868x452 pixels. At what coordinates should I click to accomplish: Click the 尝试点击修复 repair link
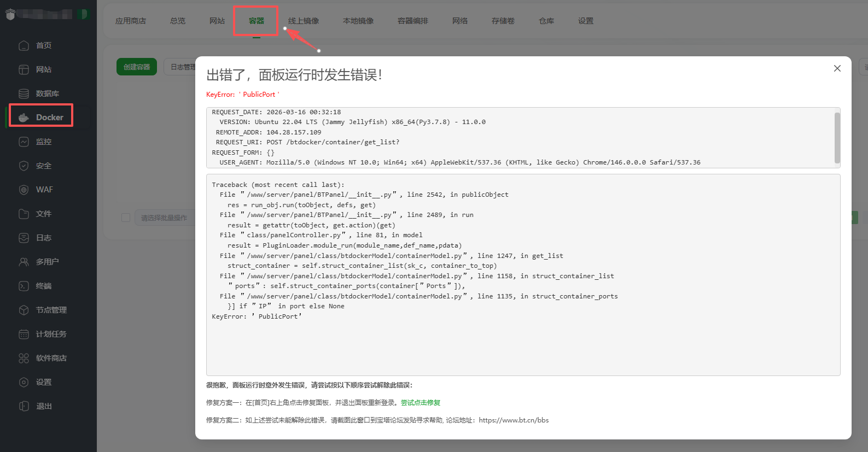tap(420, 403)
